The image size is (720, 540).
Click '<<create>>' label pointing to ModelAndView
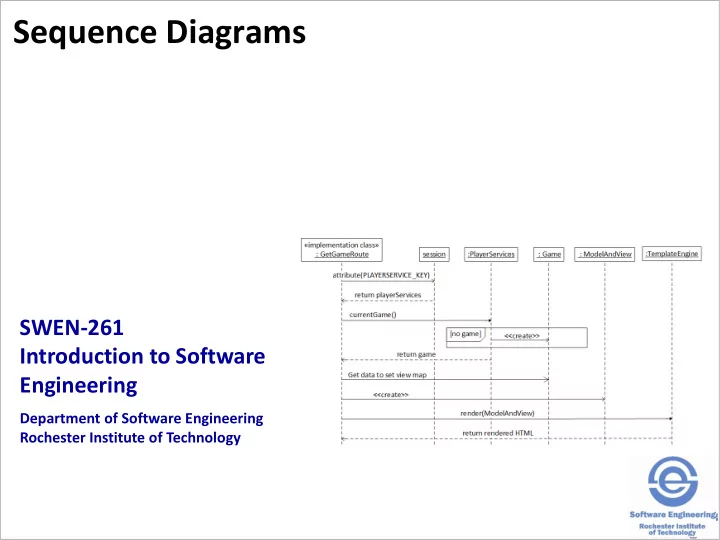(391, 394)
